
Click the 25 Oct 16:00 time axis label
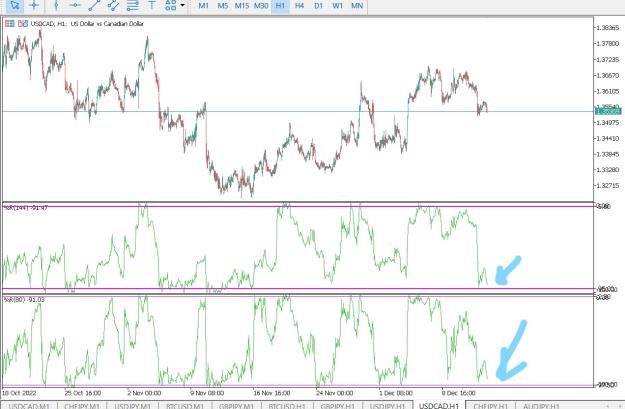pos(83,393)
